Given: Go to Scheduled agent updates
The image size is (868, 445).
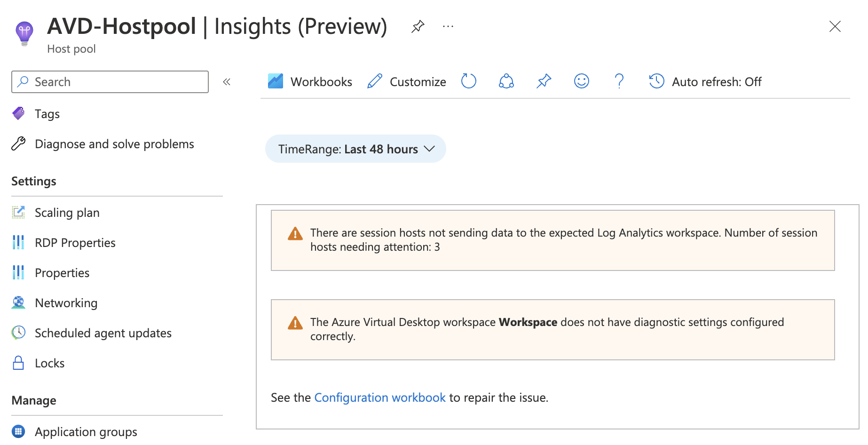Looking at the screenshot, I should [103, 333].
